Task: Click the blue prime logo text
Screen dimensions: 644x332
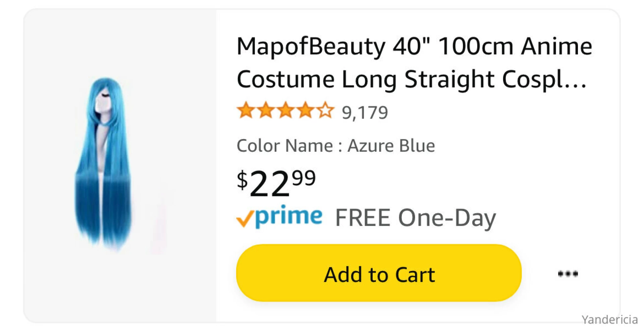Action: click(289, 216)
